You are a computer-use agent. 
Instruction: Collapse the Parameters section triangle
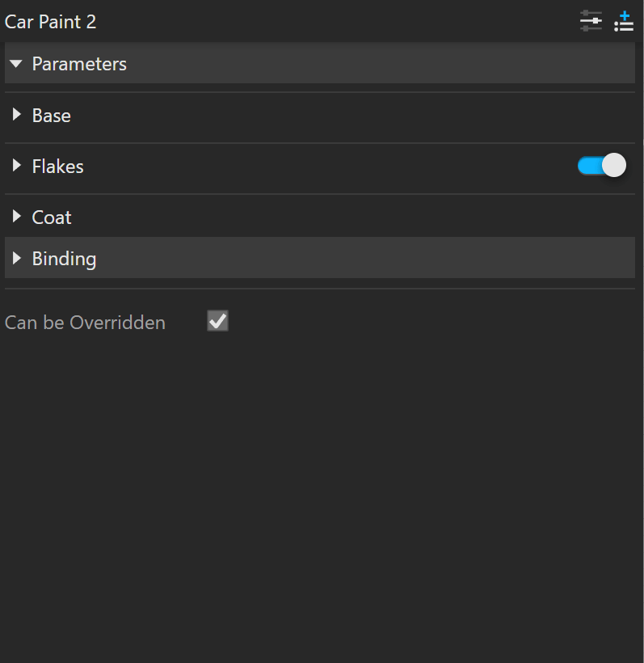16,64
